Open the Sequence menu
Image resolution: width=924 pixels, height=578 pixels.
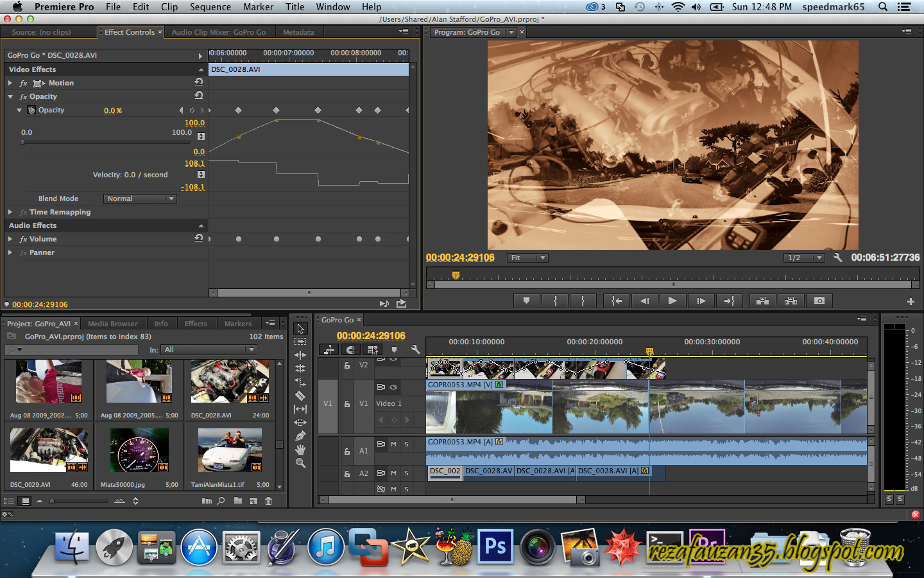tap(210, 7)
